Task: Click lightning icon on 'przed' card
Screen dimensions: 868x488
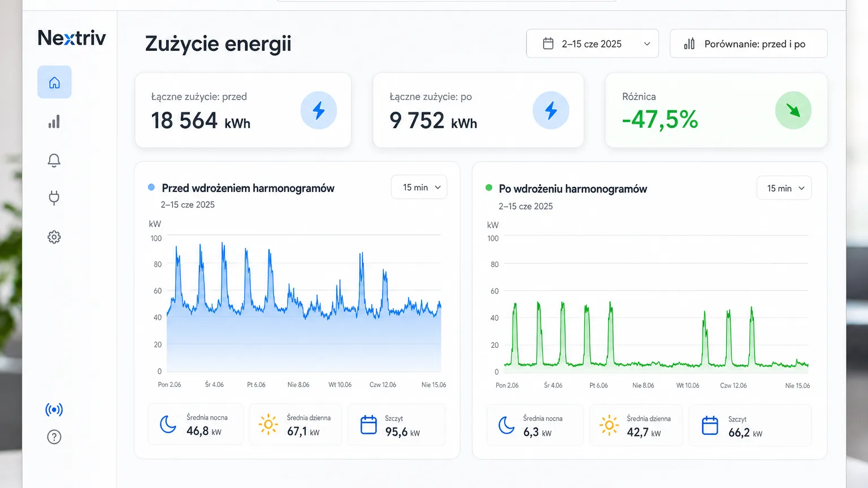Action: pos(319,110)
